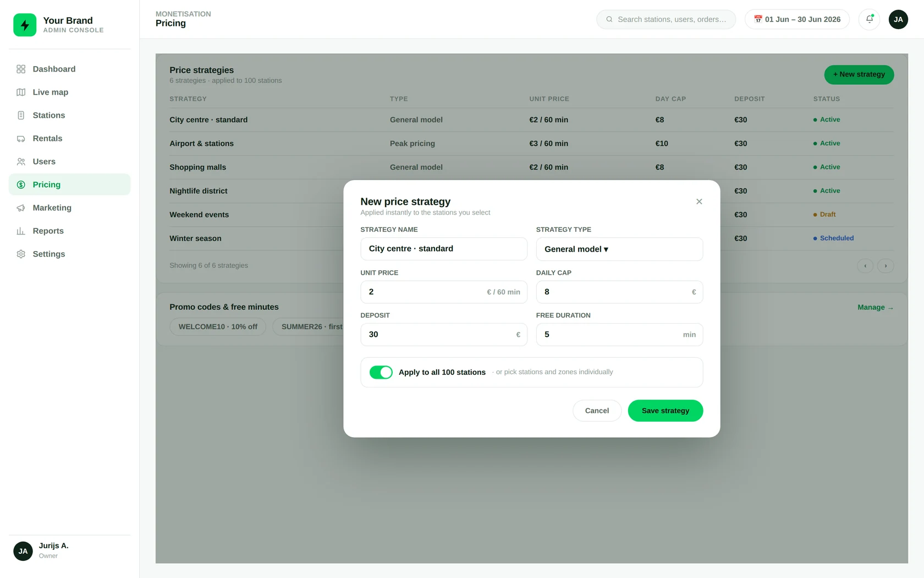924x578 pixels.
Task: Focus the search stations, users, orders box
Action: tap(666, 19)
